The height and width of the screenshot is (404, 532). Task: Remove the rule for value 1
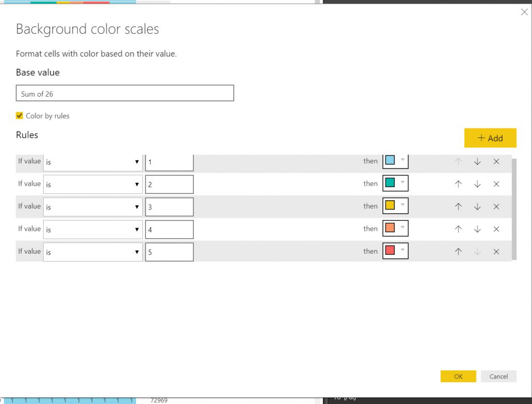(496, 162)
